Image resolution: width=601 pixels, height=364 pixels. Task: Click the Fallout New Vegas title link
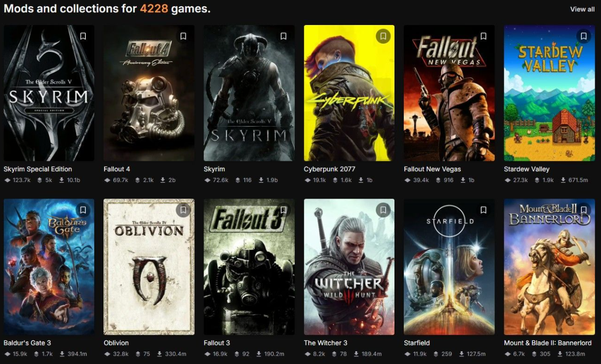point(432,169)
